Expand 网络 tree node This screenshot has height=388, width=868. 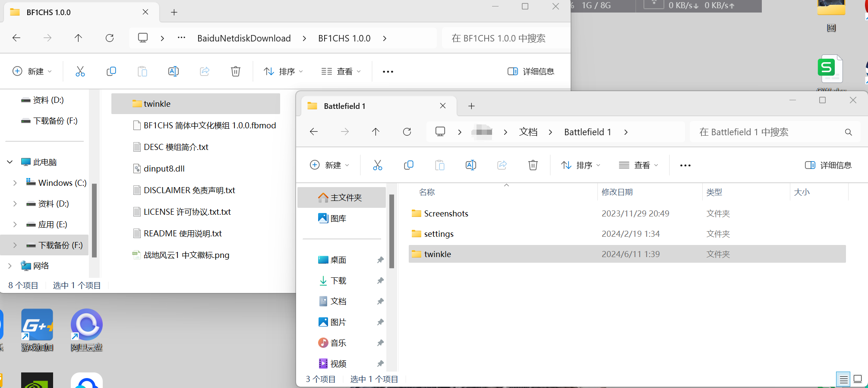[x=10, y=266]
